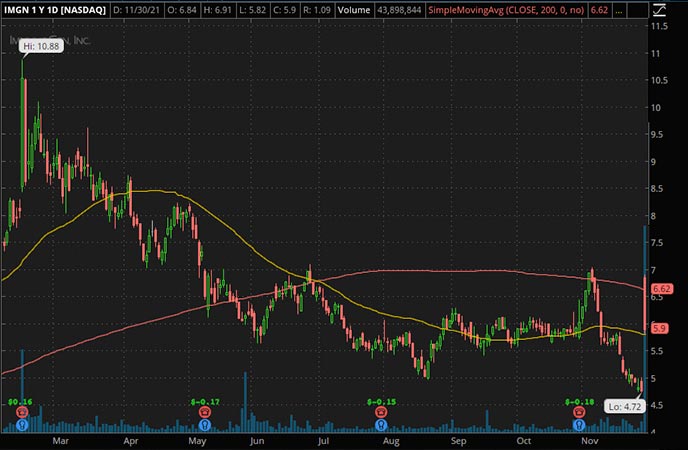The image size is (688, 450).
Task: Click the red earnings icon labeled $-0.18
Action: pyautogui.click(x=577, y=411)
